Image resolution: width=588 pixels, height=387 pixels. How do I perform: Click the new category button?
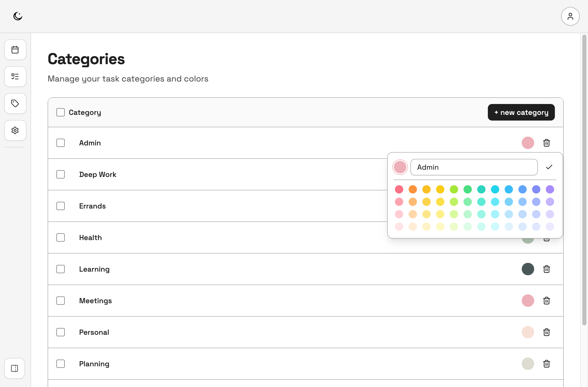click(x=521, y=112)
